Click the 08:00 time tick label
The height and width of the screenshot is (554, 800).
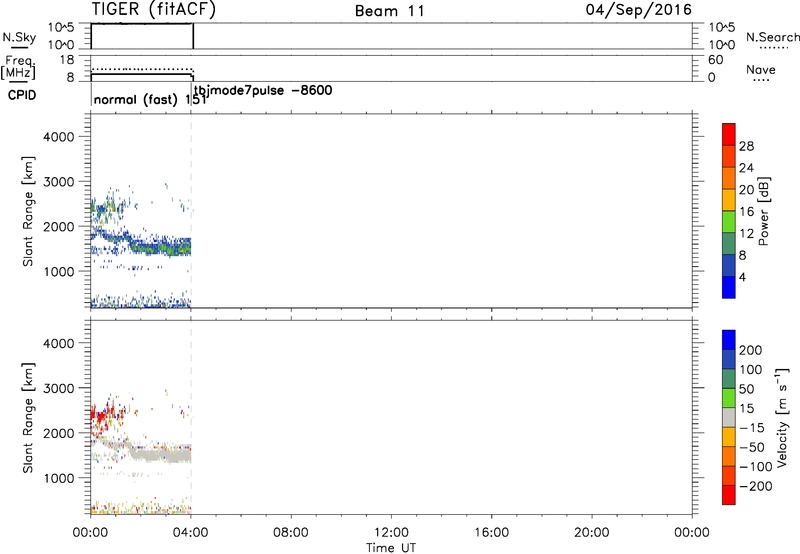(x=291, y=533)
